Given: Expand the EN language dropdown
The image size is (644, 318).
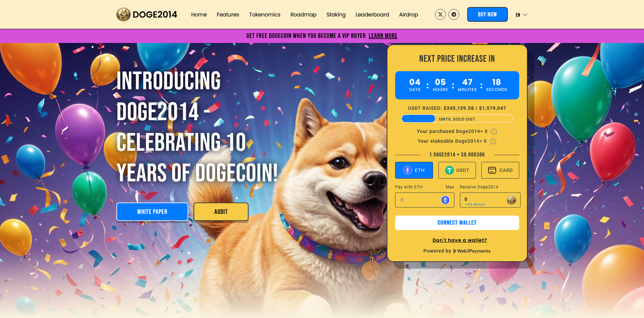Looking at the screenshot, I should click(x=521, y=15).
